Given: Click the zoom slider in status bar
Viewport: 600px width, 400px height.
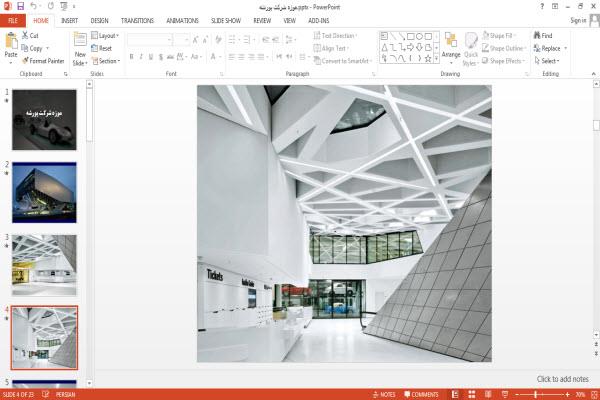Looking at the screenshot, I should click(x=541, y=394).
